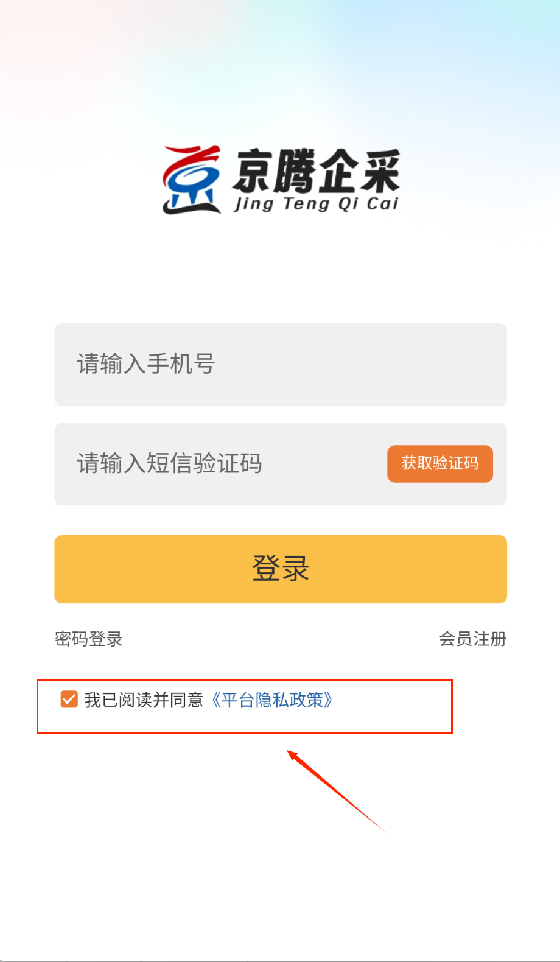View the blue 平台隐私政策 policy text
Viewport: 560px width, 962px height.
pos(271,700)
